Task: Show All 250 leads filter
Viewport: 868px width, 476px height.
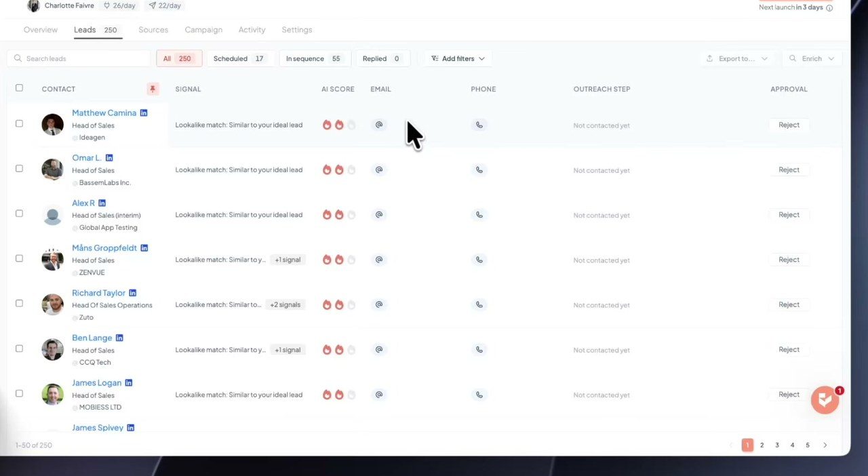Action: [178, 59]
